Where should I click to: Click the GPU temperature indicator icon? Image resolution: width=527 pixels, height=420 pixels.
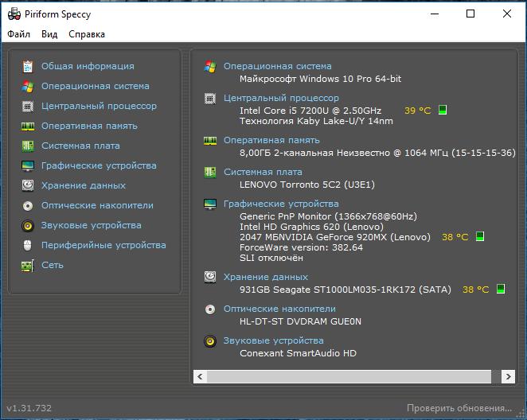480,236
